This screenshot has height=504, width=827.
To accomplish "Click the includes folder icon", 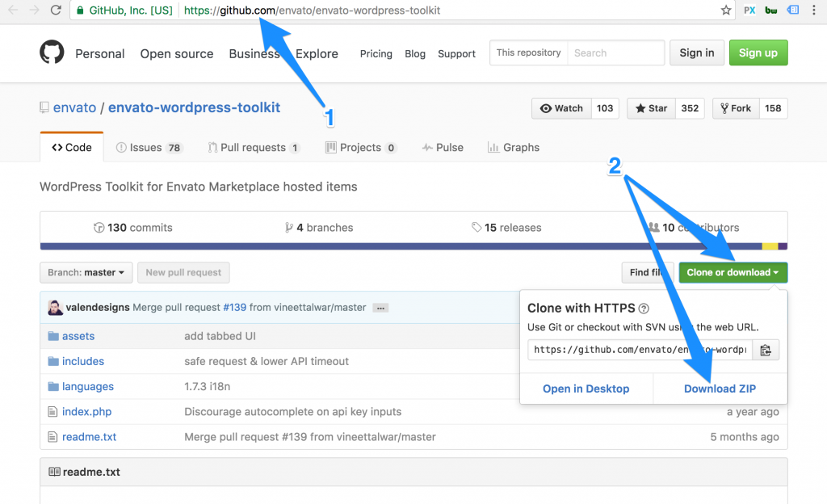I will pos(53,361).
